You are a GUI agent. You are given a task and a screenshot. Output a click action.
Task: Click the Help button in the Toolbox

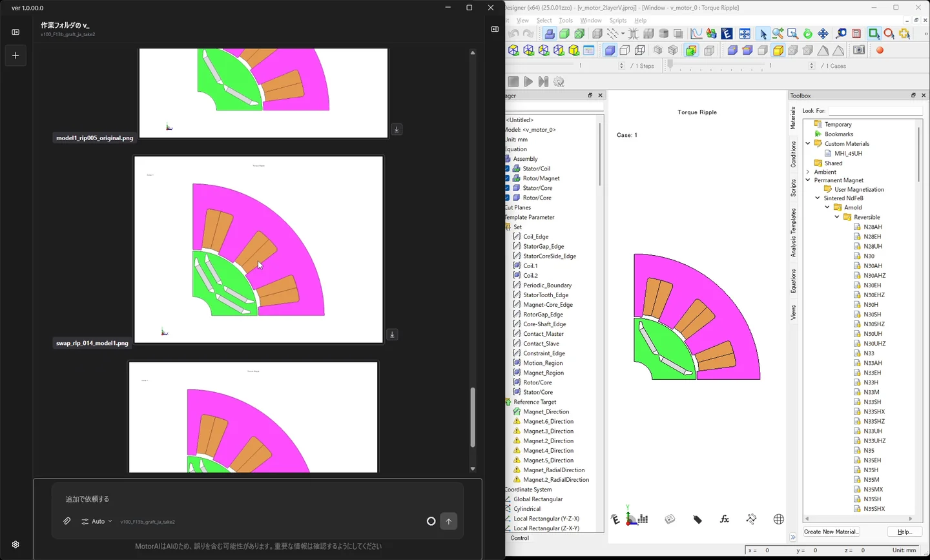tap(904, 532)
